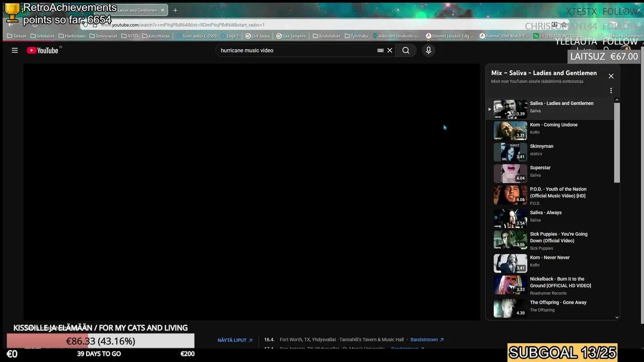This screenshot has height=362, width=644.
Task: Click the Mix – Saliva playlist title
Action: [544, 73]
